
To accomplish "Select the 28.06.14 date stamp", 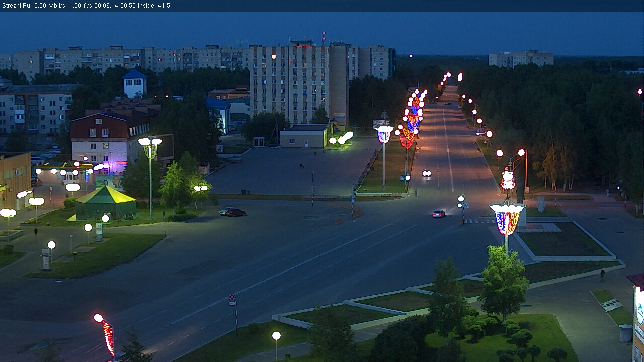I will pos(107,6).
